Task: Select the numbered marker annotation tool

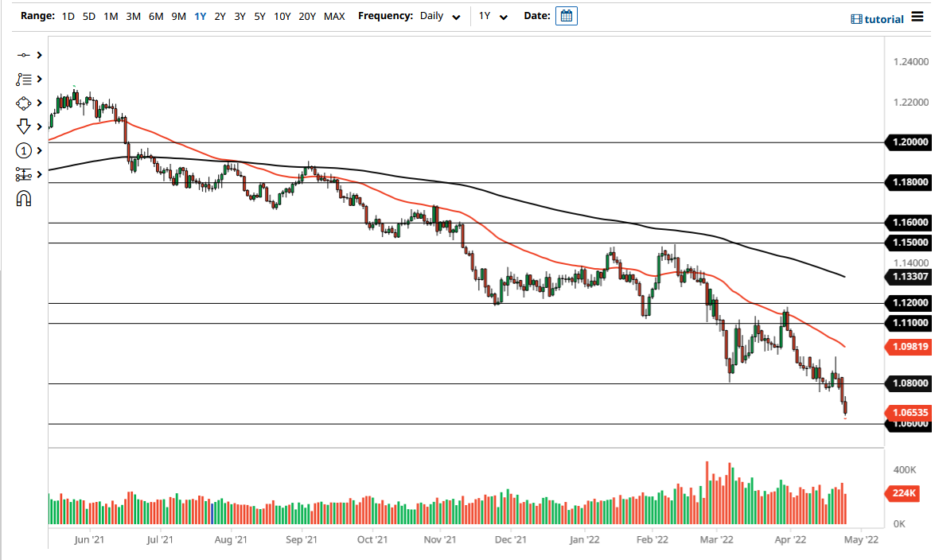Action: [x=23, y=150]
